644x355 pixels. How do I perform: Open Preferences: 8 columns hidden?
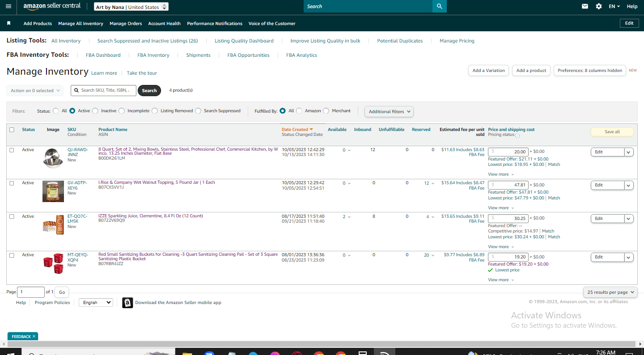click(x=590, y=71)
